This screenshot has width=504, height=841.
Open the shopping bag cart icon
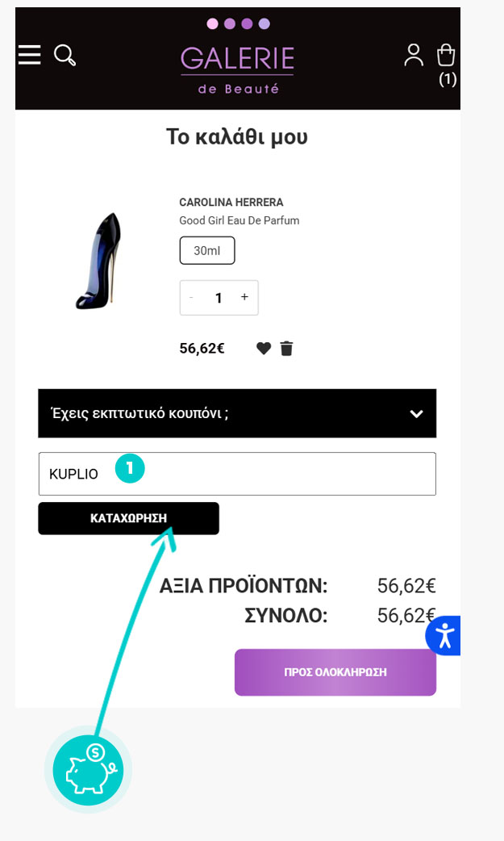(446, 55)
